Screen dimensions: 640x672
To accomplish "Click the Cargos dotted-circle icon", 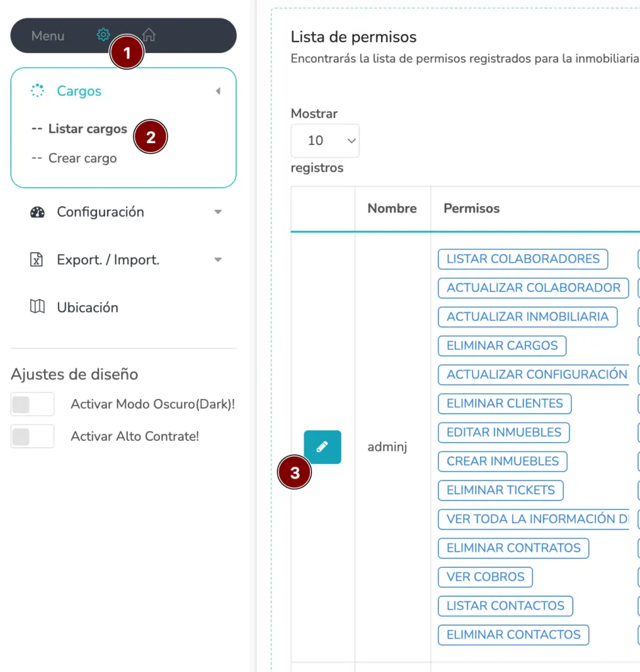I will [37, 91].
